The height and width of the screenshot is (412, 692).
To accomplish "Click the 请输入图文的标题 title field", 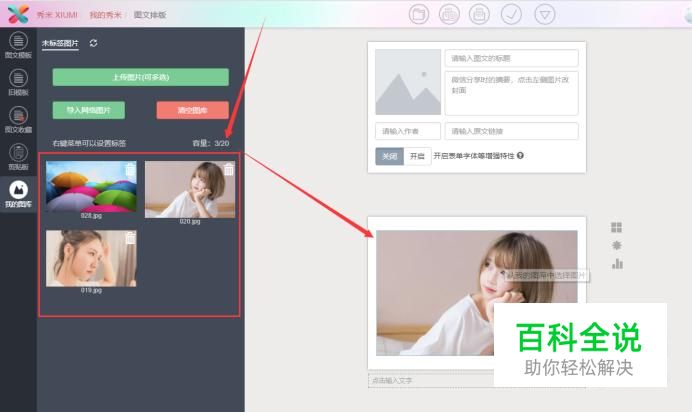I will (x=511, y=58).
